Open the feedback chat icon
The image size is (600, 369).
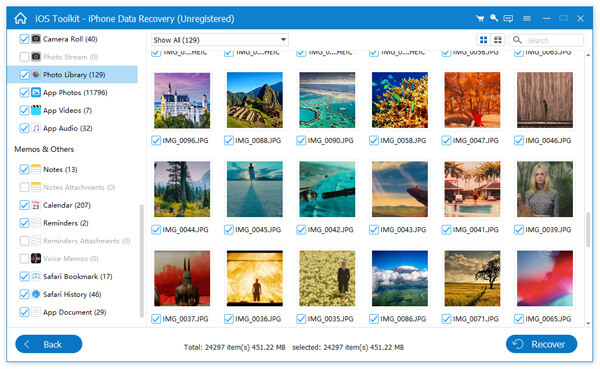pyautogui.click(x=508, y=18)
